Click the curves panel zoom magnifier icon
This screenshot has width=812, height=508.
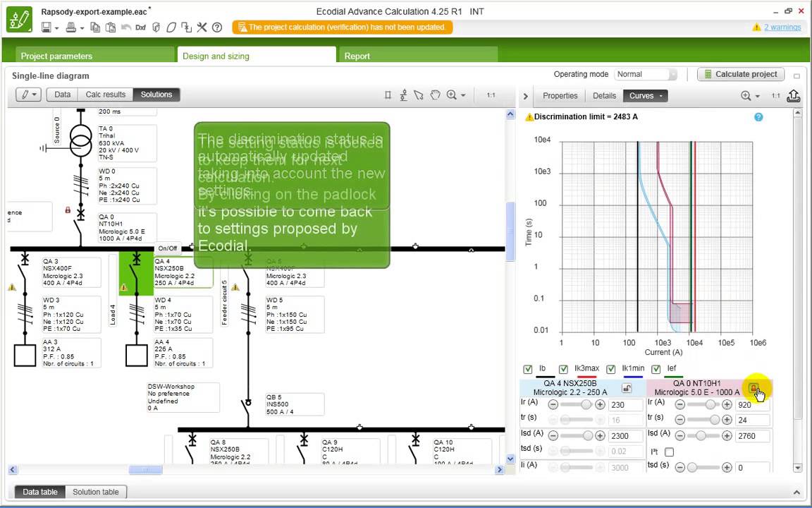(746, 96)
